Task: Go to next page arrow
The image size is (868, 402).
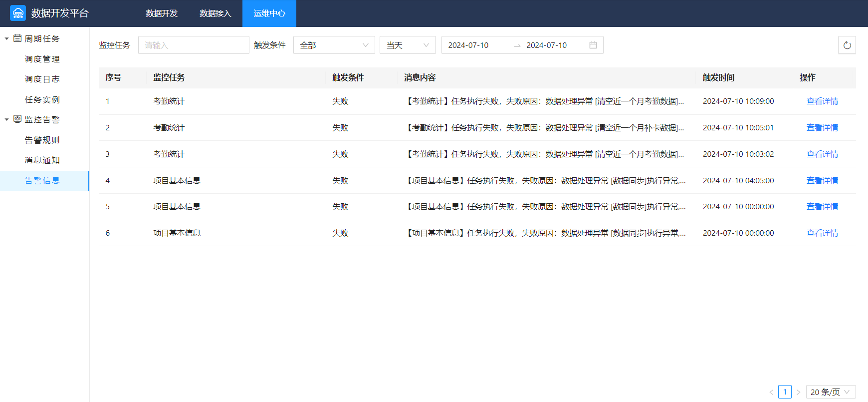Action: click(x=798, y=392)
